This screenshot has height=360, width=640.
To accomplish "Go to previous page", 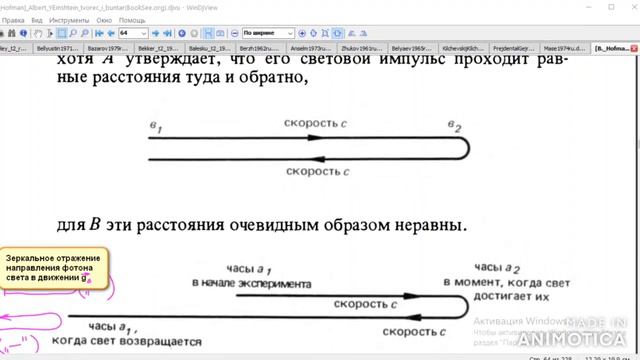I will point(111,33).
